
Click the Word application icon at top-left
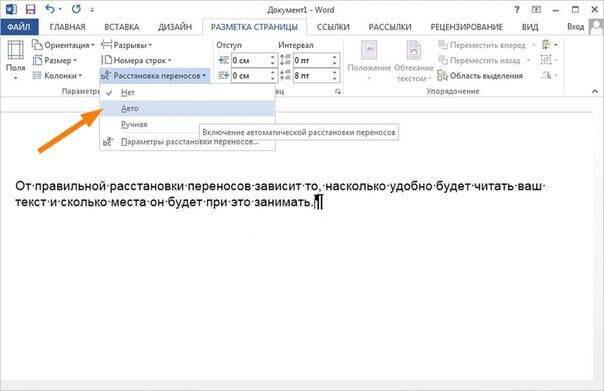pos(11,9)
